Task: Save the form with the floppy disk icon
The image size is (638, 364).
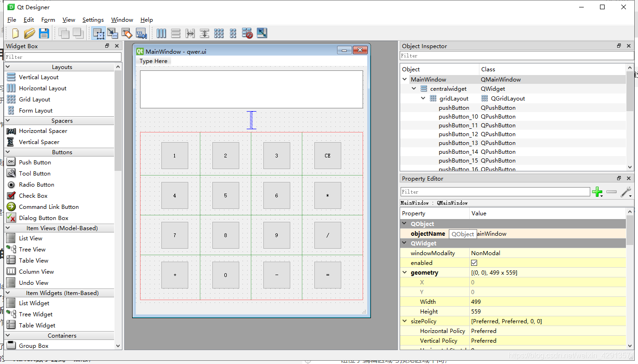Action: (x=44, y=33)
